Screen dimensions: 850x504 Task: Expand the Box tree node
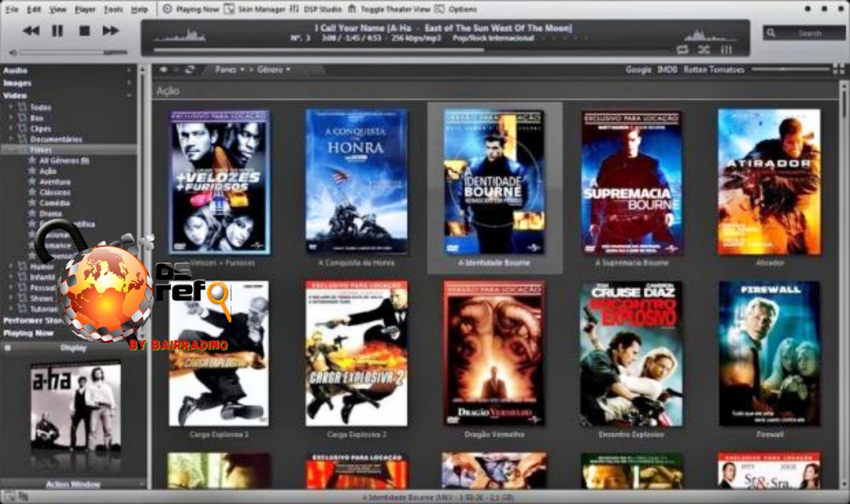click(11, 117)
